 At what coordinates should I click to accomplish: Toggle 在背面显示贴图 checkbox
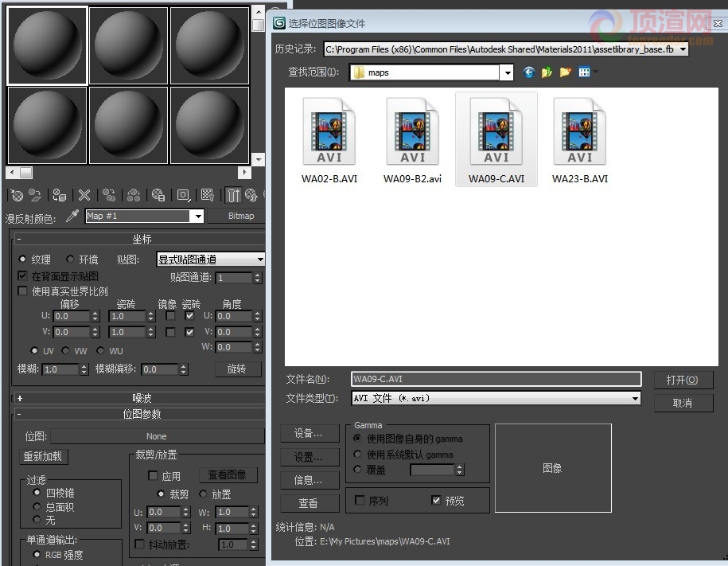coord(21,276)
